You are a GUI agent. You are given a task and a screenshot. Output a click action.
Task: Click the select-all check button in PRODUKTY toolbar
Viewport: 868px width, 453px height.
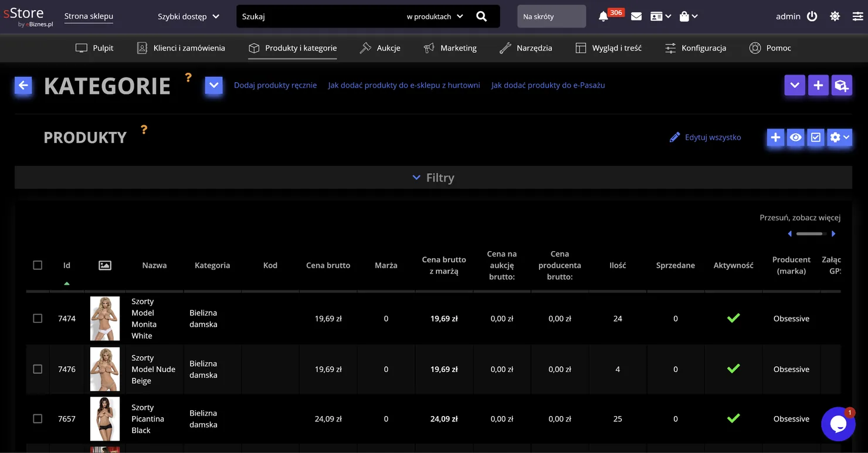coord(816,137)
